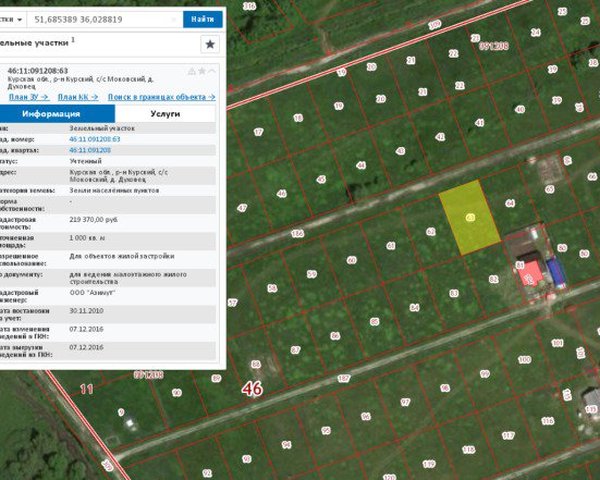Image resolution: width=600 pixels, height=480 pixels.
Task: Click map parcel label 44
Action: [361, 165]
